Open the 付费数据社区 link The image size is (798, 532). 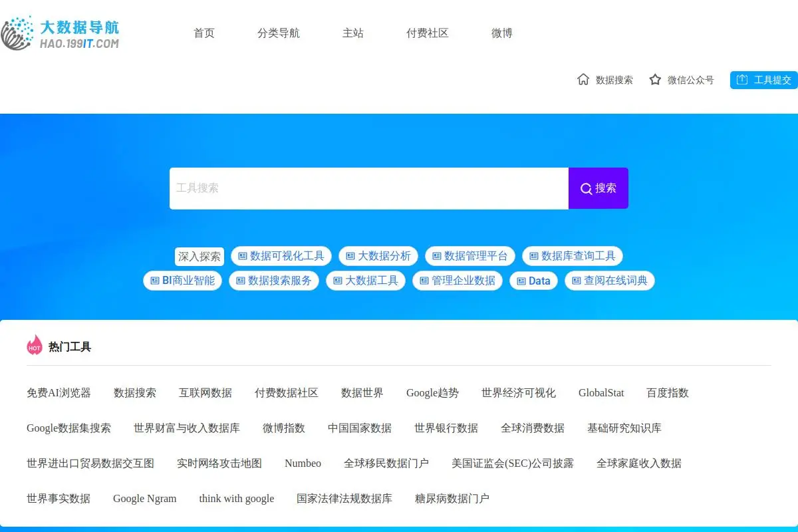click(x=287, y=393)
